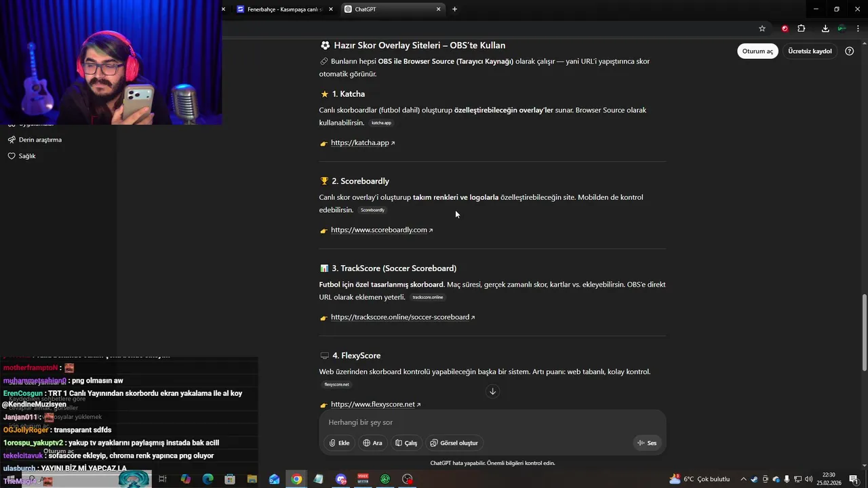The image size is (868, 488).
Task: Click the '1. Katcha' heading
Action: (349, 94)
